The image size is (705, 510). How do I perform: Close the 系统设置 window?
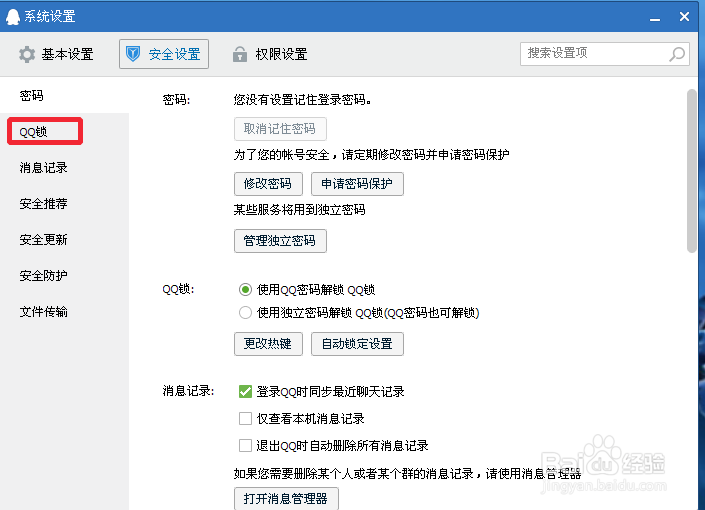[x=684, y=17]
